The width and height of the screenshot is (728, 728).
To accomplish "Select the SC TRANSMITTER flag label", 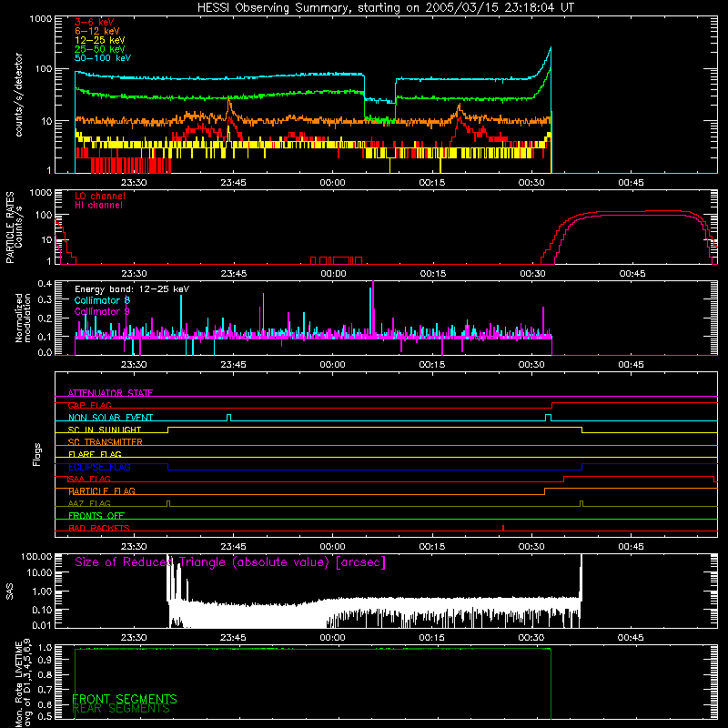I will pyautogui.click(x=106, y=442).
